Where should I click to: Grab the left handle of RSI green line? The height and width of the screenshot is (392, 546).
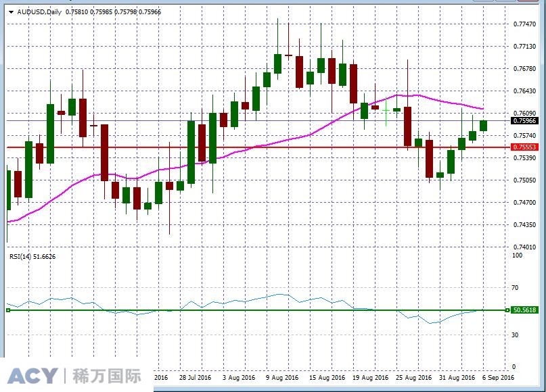tap(8, 310)
